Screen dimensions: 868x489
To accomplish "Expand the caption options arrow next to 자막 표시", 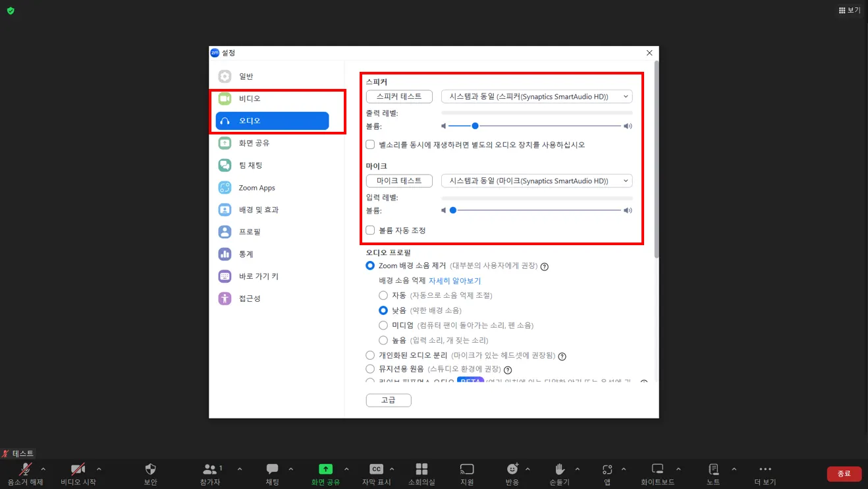I will (x=392, y=469).
